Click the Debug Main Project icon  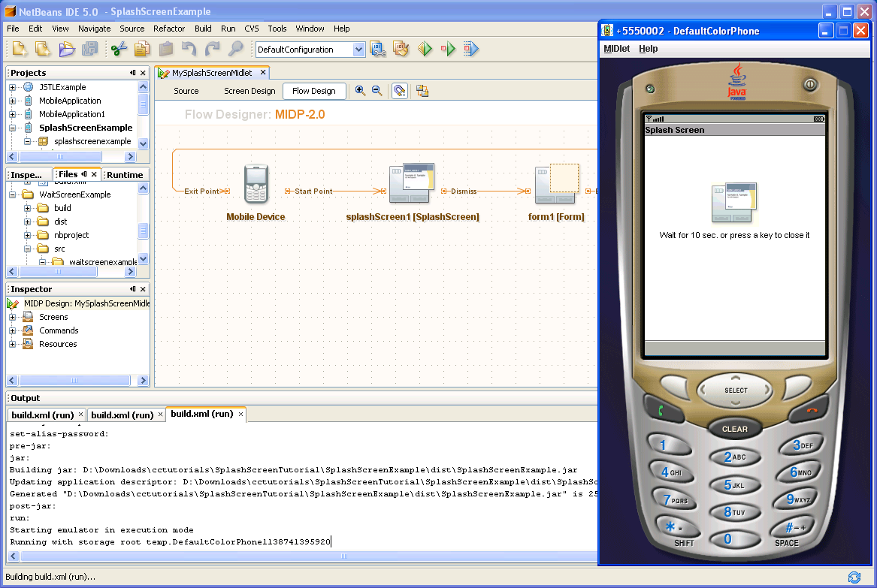tap(471, 49)
